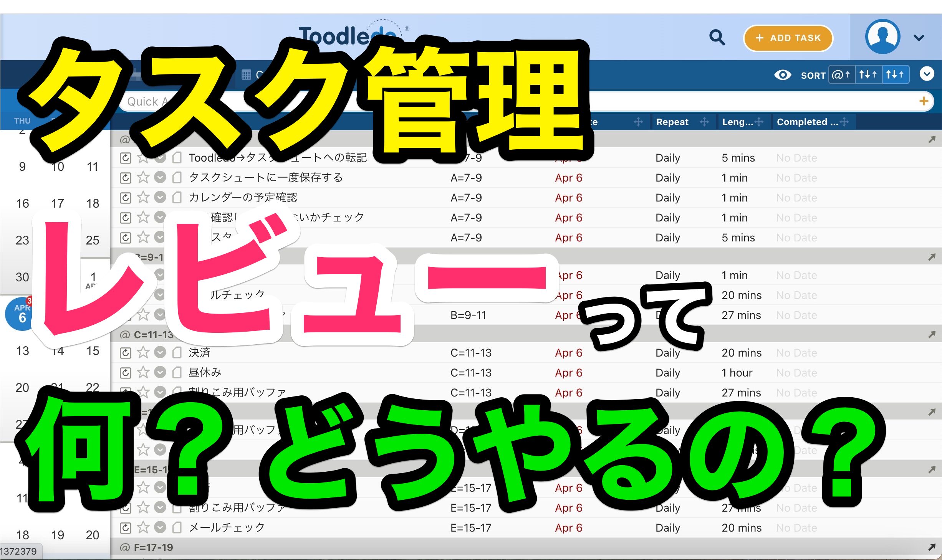Click the eye show/hide icon beside Sort
This screenshot has height=560, width=942.
[782, 74]
